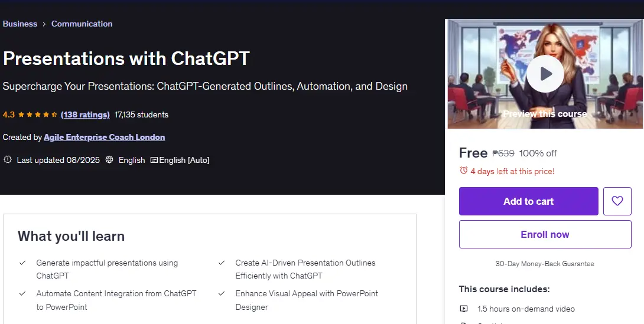
Task: Click Last updated 08/2025 text
Action: click(58, 160)
